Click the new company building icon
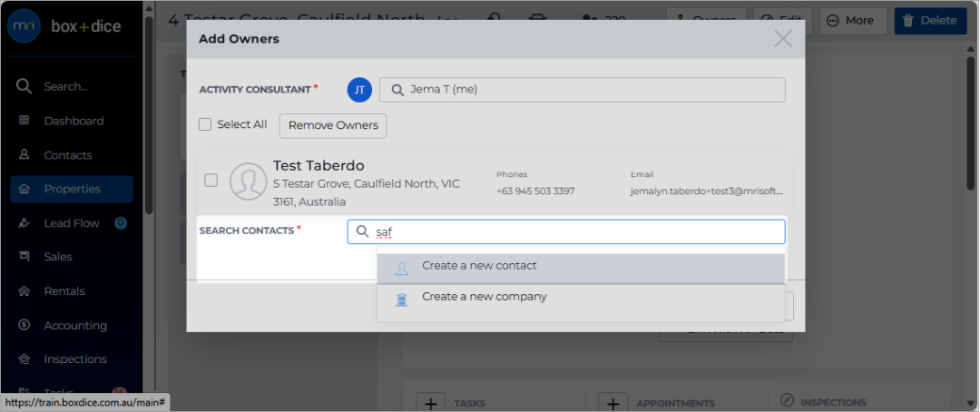This screenshot has height=412, width=980. pyautogui.click(x=401, y=300)
